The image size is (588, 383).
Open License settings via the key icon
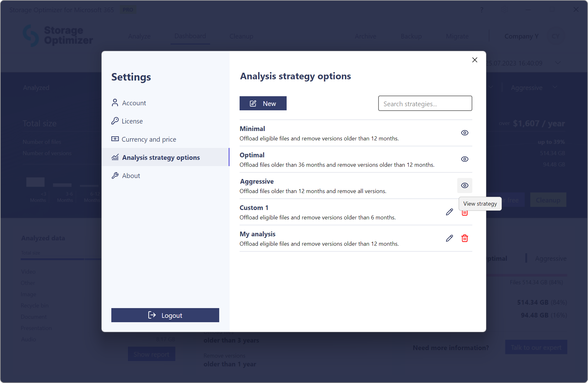click(x=115, y=121)
